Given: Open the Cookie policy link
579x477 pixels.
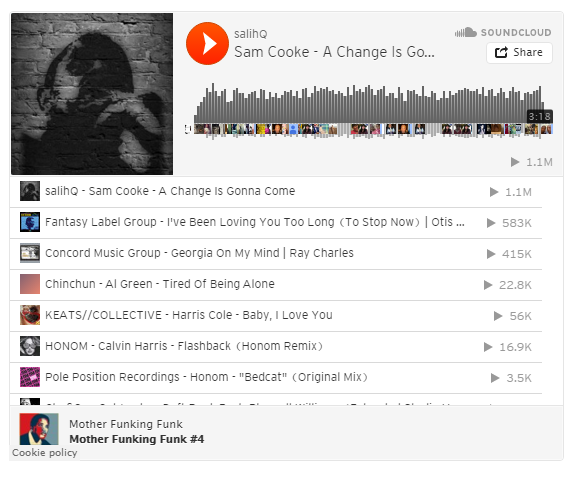Looking at the screenshot, I should click(x=45, y=453).
